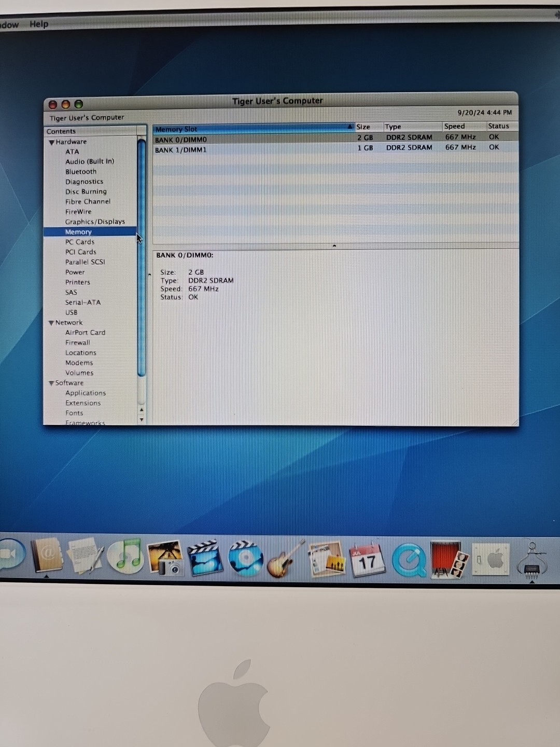Select Diagnostics in the Contents list

[x=85, y=182]
